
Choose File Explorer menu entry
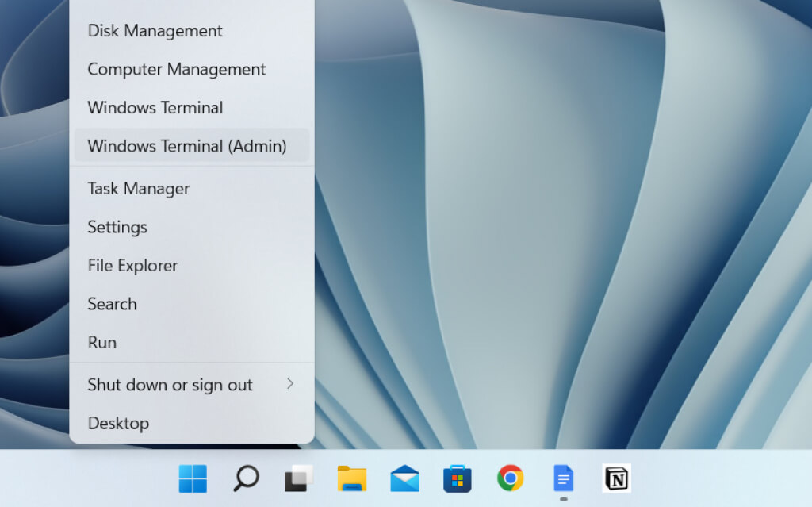192,265
